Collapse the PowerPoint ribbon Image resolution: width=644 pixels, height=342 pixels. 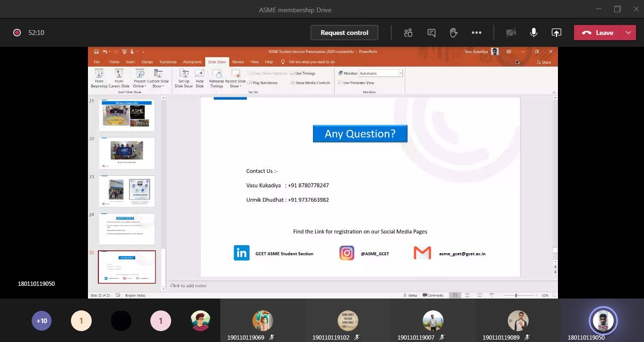[x=554, y=92]
